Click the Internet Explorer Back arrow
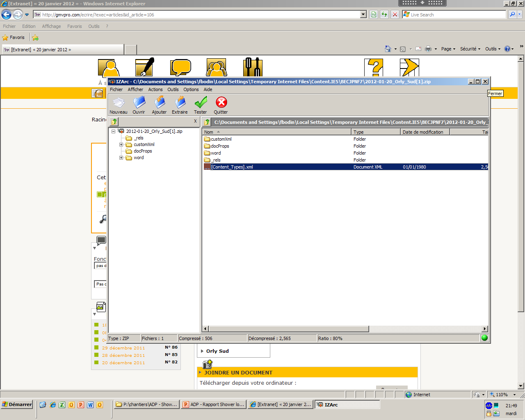This screenshot has height=420, width=525. [6, 15]
